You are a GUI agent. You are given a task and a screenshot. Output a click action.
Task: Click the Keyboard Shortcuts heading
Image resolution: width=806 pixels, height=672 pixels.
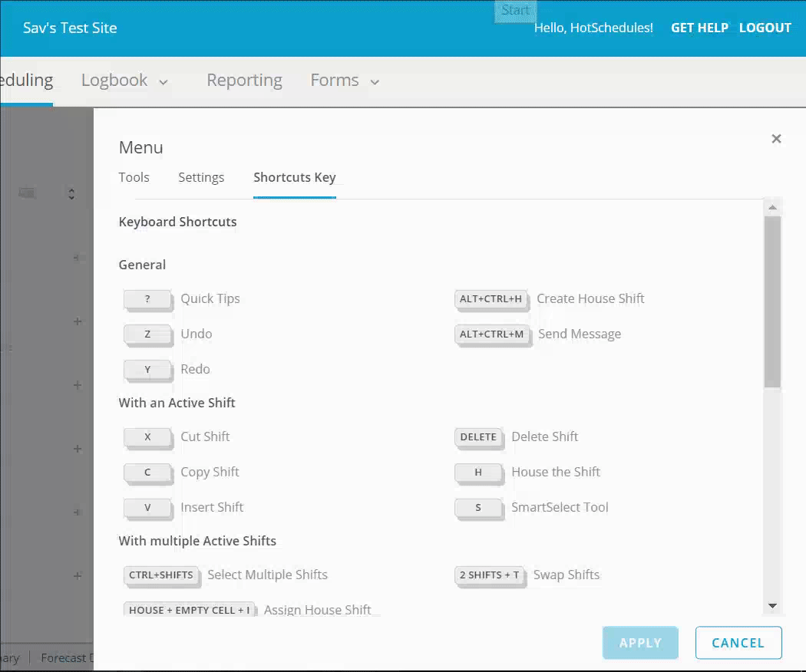[177, 222]
